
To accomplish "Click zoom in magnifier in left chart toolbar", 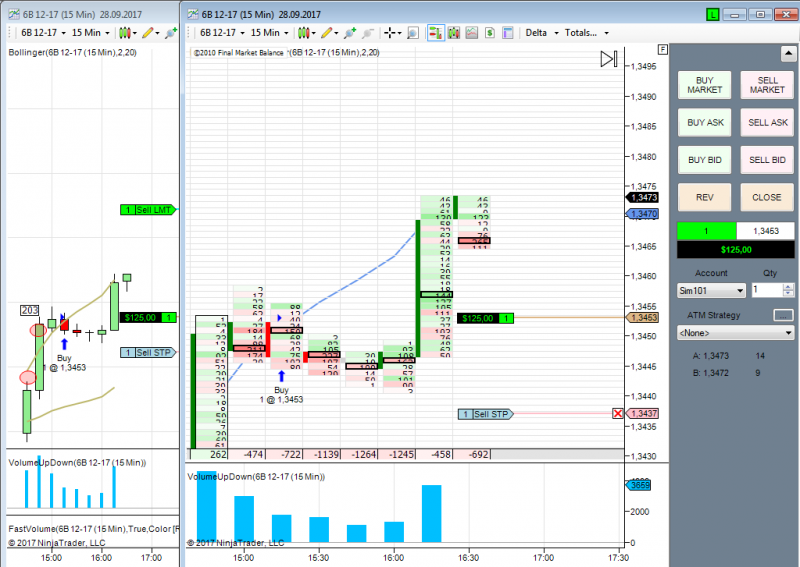I will point(170,33).
